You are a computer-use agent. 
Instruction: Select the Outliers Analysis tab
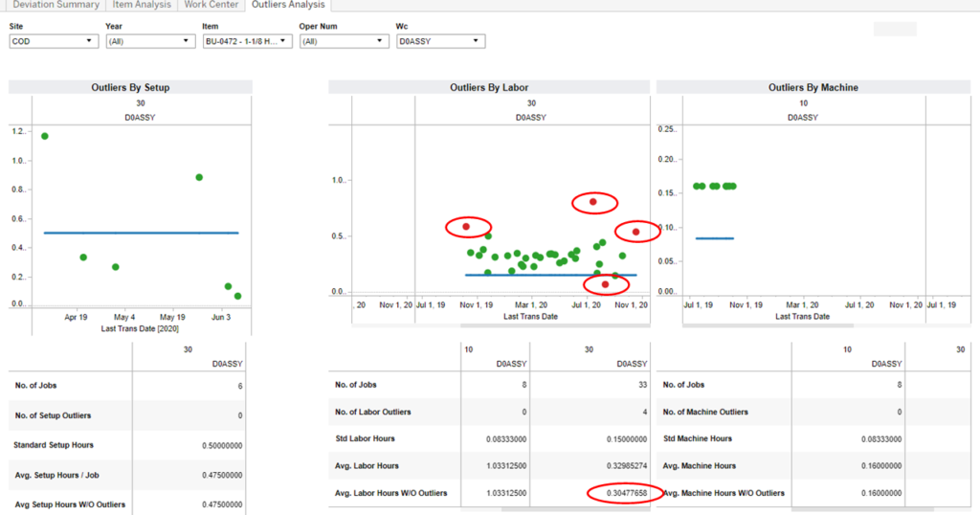click(288, 5)
